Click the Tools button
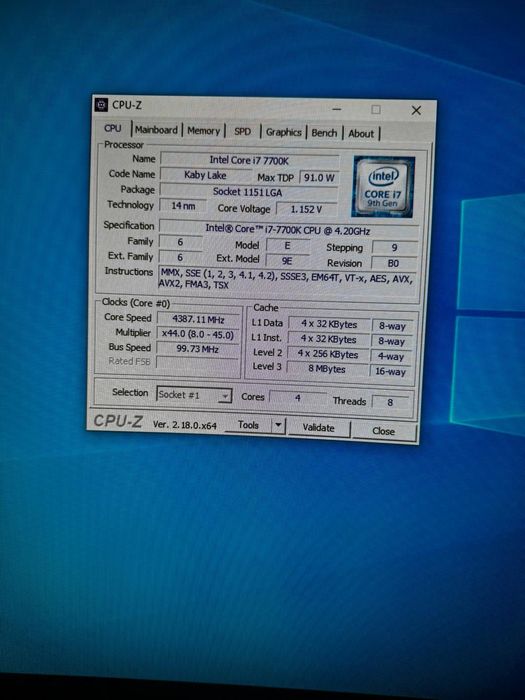525x700 pixels. pos(248,425)
